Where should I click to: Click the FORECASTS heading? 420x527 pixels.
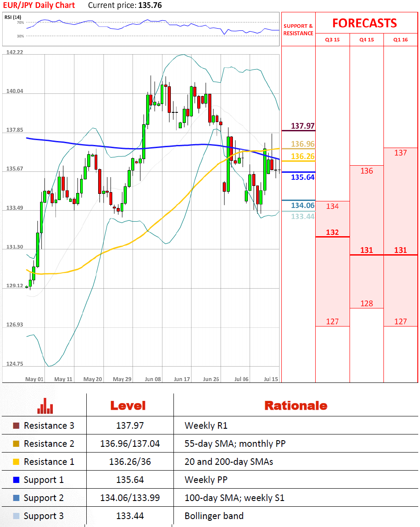(365, 23)
